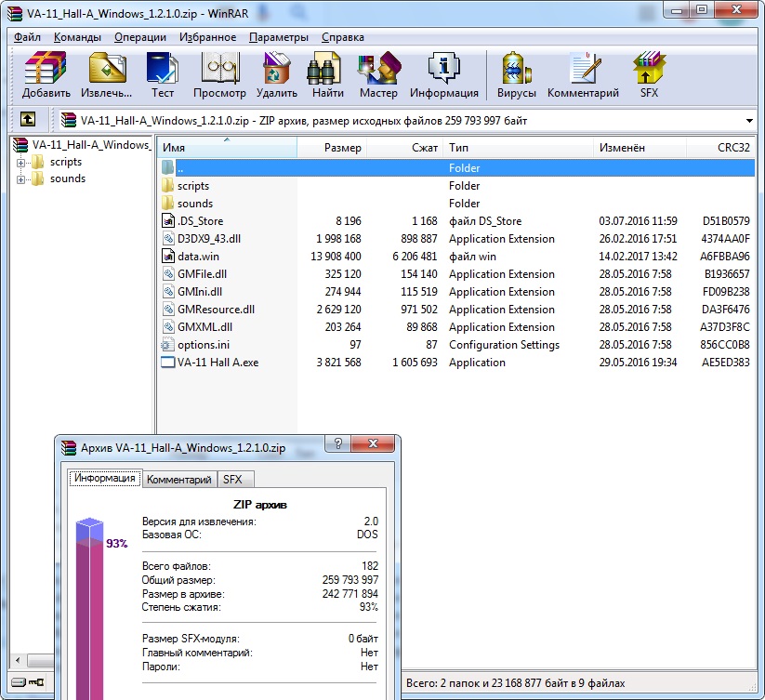Switch to the Комментарий tab in dialog
Screen dimensions: 765x700
tap(179, 480)
